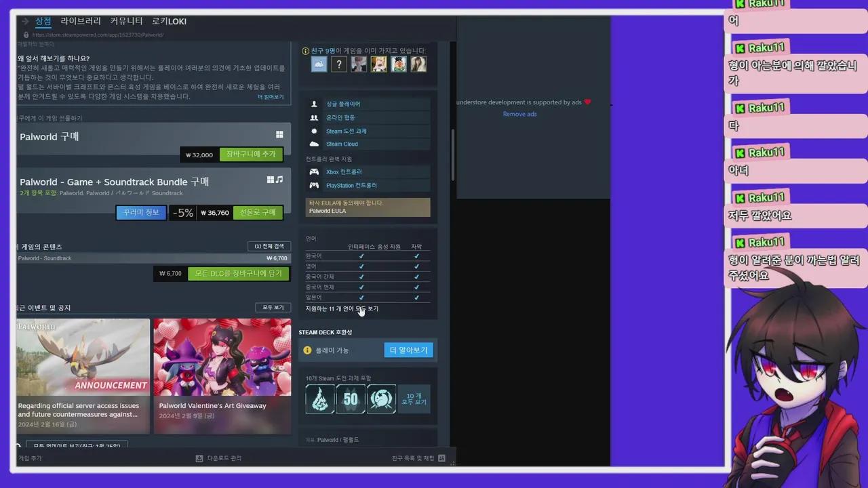Click the lock icon in the URL bar
868x488 pixels.
[26, 35]
